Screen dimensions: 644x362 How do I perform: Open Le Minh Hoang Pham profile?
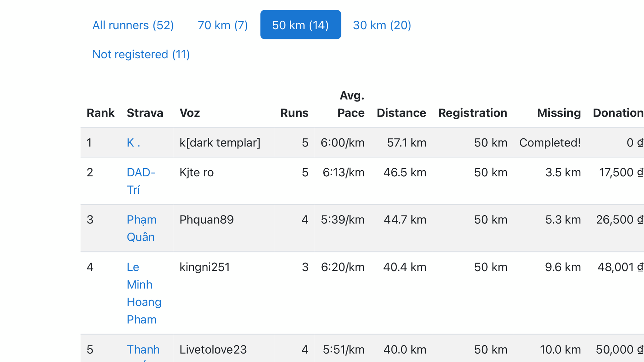(x=144, y=293)
